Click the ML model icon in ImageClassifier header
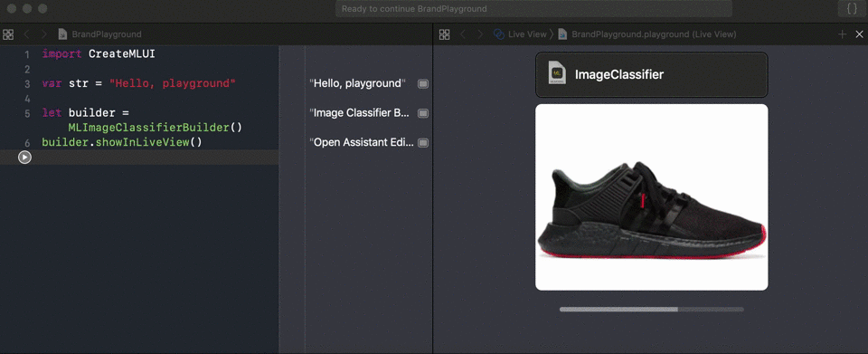This screenshot has width=868, height=354. pyautogui.click(x=557, y=73)
